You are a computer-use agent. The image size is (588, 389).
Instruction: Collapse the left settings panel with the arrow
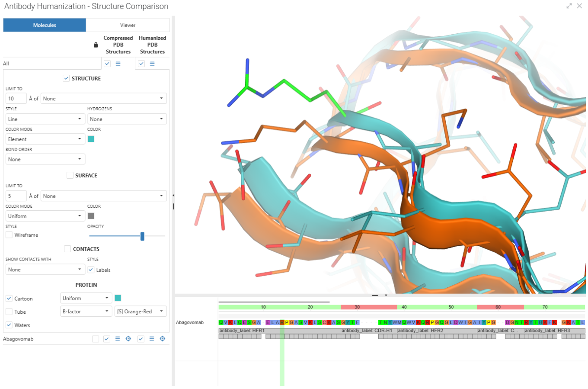point(173,196)
